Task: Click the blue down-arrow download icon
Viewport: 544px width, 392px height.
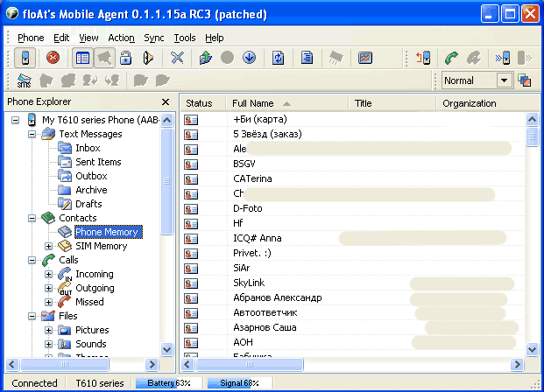Action: click(x=249, y=59)
